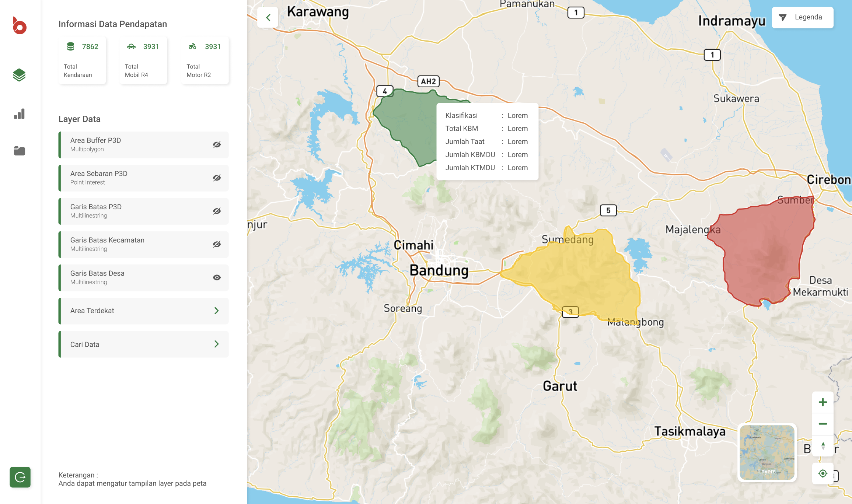The width and height of the screenshot is (852, 504).
Task: Click the red app logo icon
Action: [19, 26]
